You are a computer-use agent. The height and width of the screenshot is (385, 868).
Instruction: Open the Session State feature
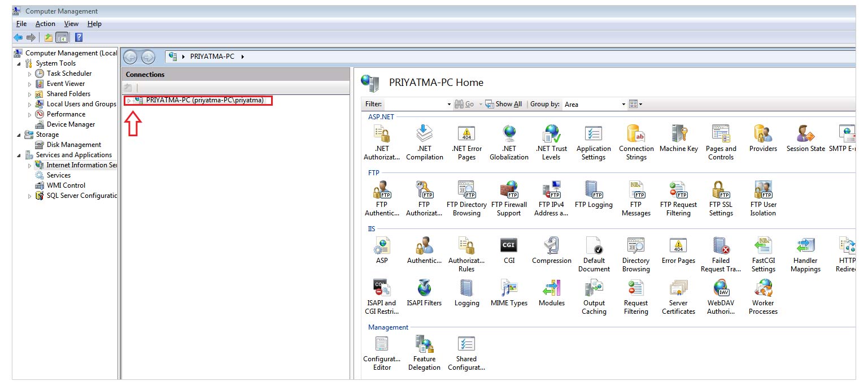coord(805,139)
